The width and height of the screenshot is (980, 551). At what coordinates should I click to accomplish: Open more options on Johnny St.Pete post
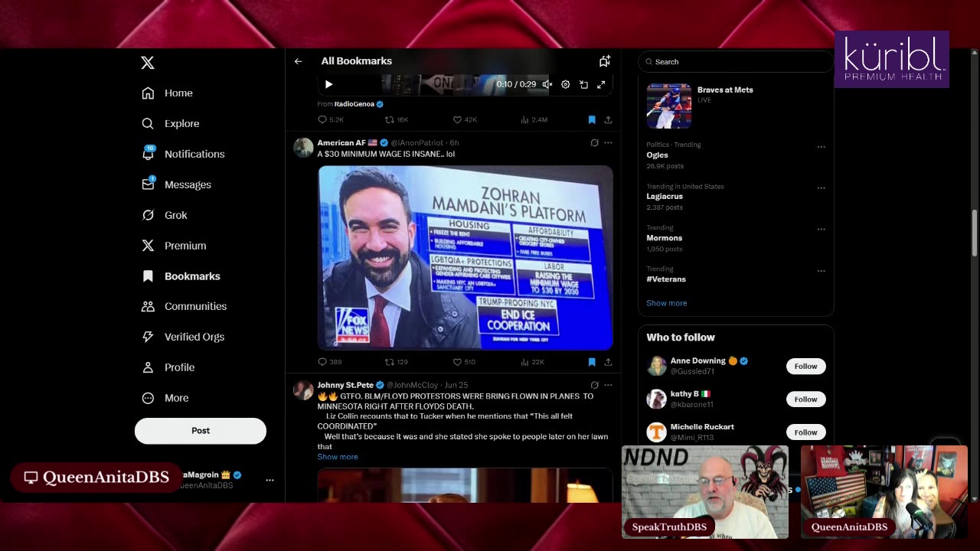click(608, 385)
